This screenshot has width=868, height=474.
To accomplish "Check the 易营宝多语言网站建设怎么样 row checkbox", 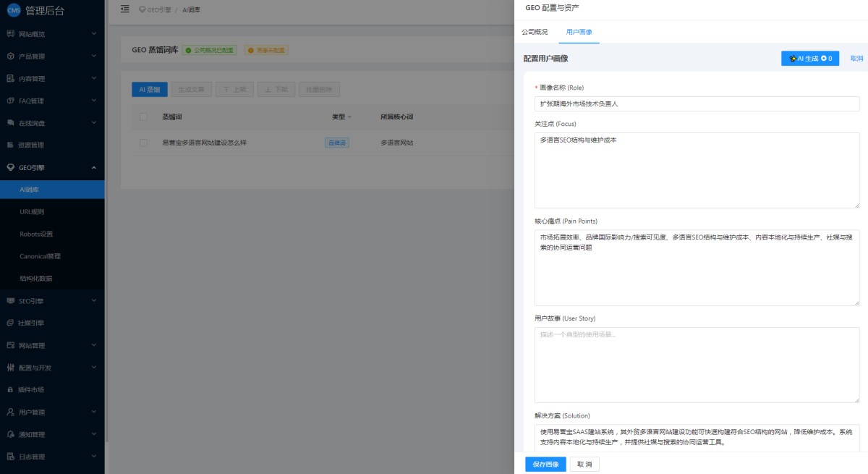I will 143,143.
